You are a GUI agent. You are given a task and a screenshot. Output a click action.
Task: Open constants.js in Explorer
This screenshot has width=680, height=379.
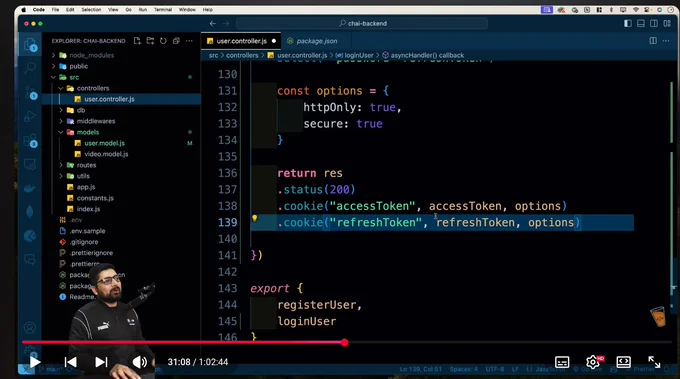95,198
